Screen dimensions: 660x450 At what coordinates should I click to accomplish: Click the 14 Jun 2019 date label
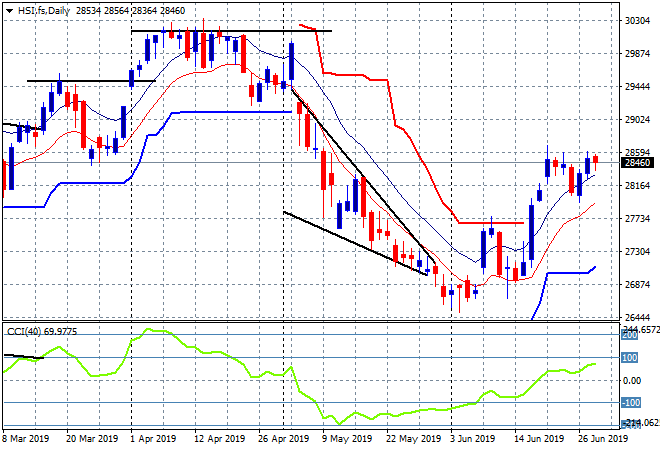tap(539, 439)
